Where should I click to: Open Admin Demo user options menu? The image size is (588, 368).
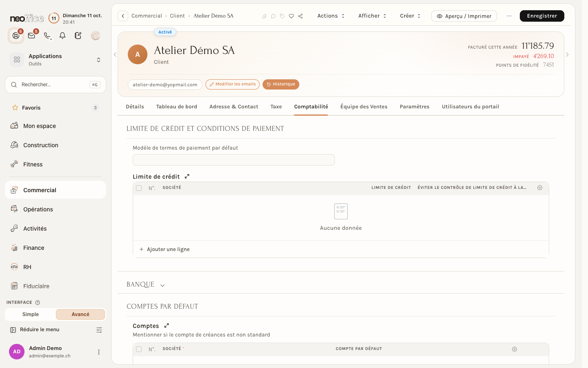(99, 352)
